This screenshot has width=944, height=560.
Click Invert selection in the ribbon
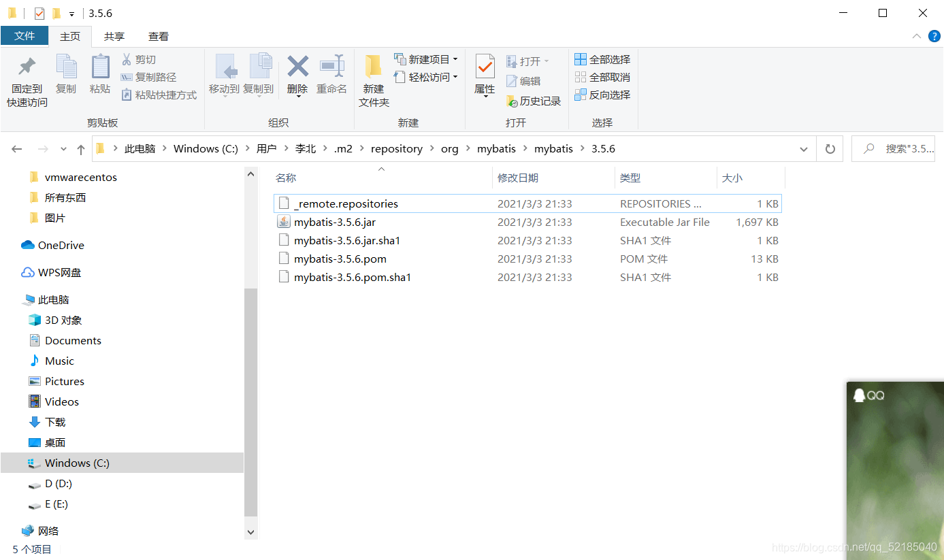coord(602,95)
